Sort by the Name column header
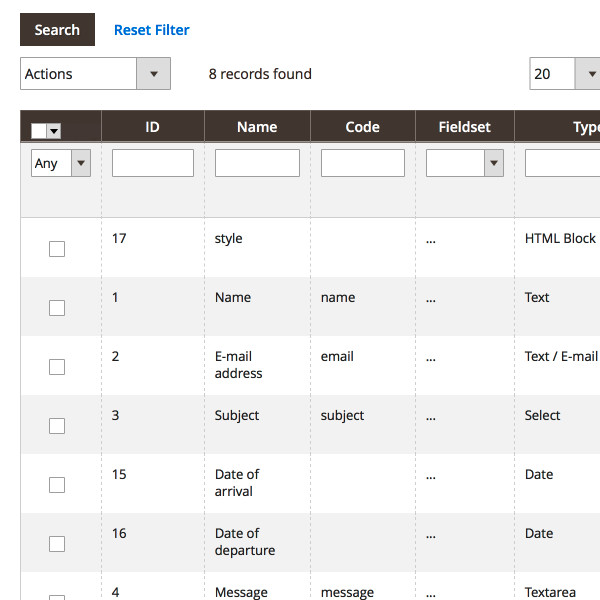The height and width of the screenshot is (600, 600). tap(257, 127)
